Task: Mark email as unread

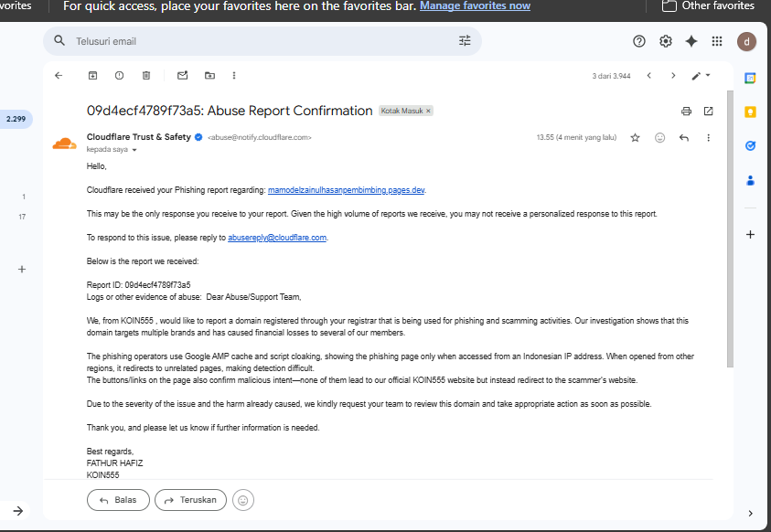Action: coord(182,75)
